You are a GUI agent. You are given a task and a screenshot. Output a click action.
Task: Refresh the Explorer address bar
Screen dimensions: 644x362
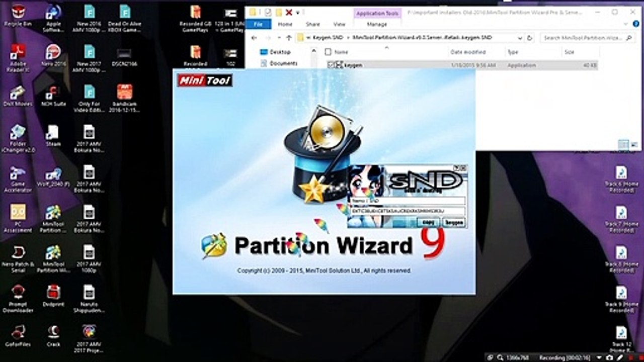click(529, 38)
